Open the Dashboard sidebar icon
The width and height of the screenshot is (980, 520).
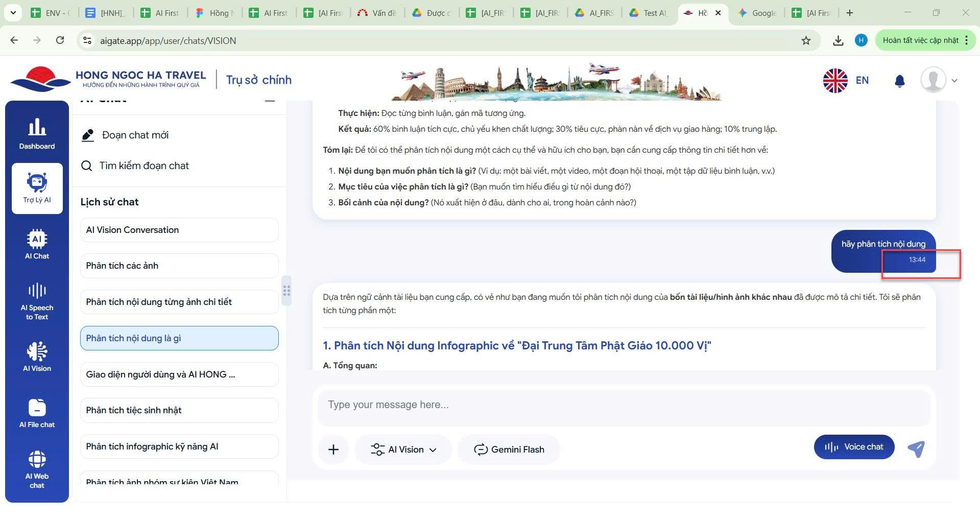[x=37, y=133]
